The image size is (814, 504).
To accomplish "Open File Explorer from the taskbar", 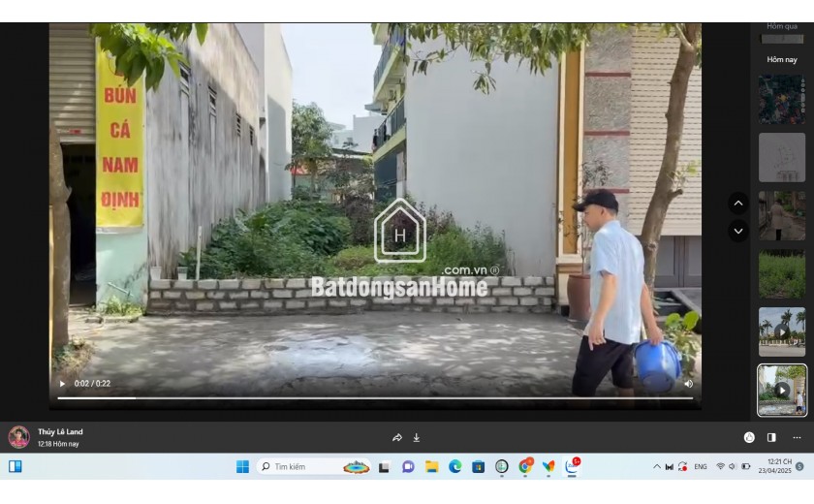I will click(x=431, y=466).
